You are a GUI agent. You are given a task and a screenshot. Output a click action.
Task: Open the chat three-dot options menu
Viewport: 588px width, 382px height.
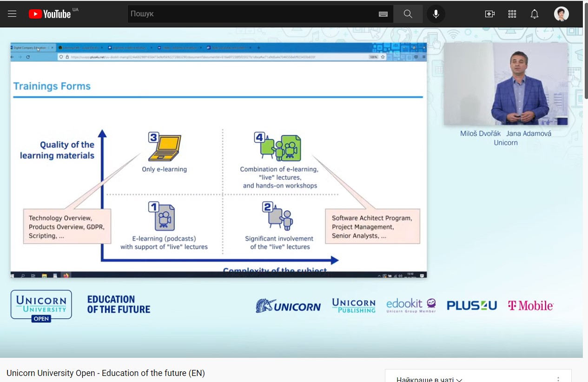click(x=558, y=379)
